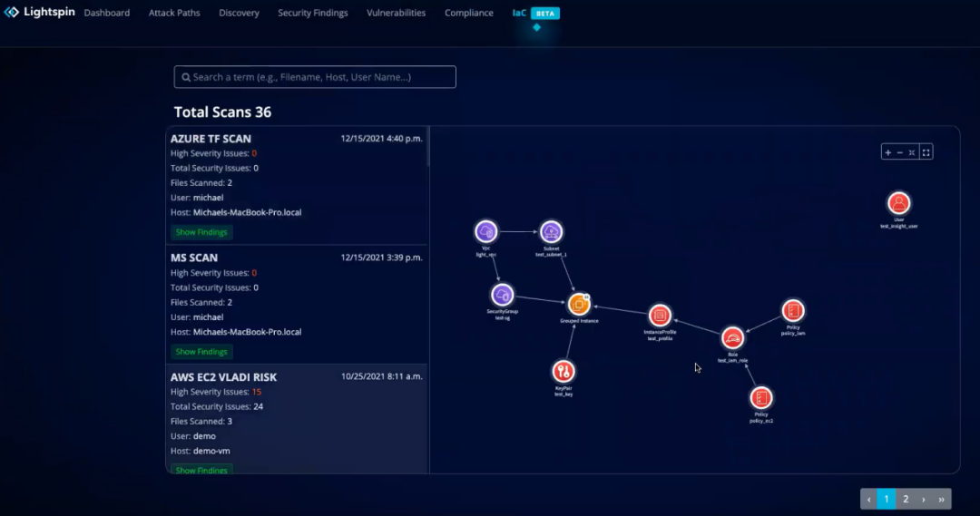Select the User test_insight_user node
Image resolution: width=980 pixels, height=516 pixels.
[x=898, y=203]
